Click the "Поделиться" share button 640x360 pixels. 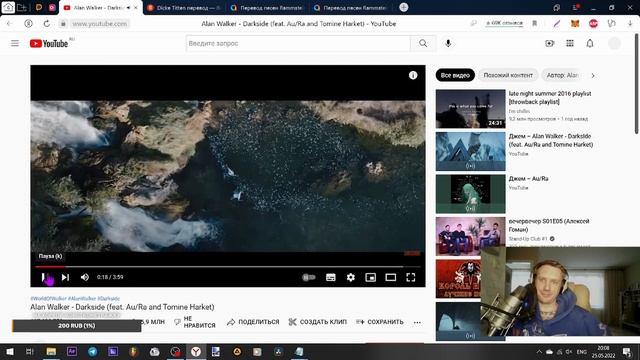pos(253,322)
